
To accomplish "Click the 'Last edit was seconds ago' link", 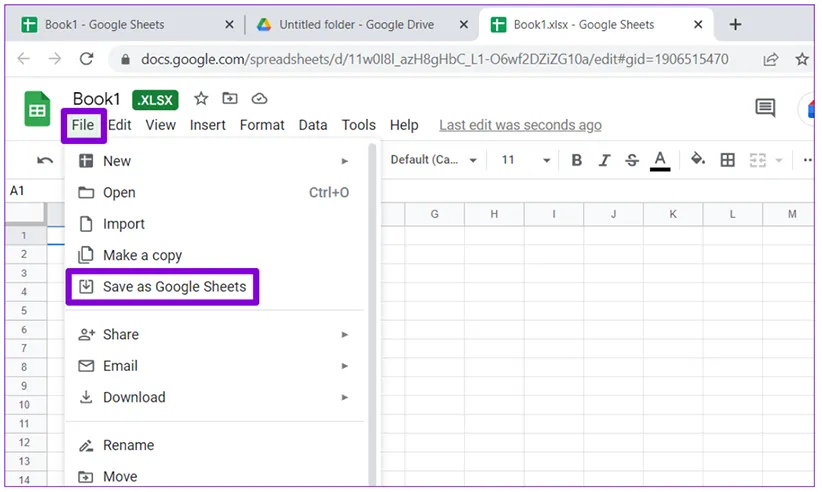I will click(520, 125).
